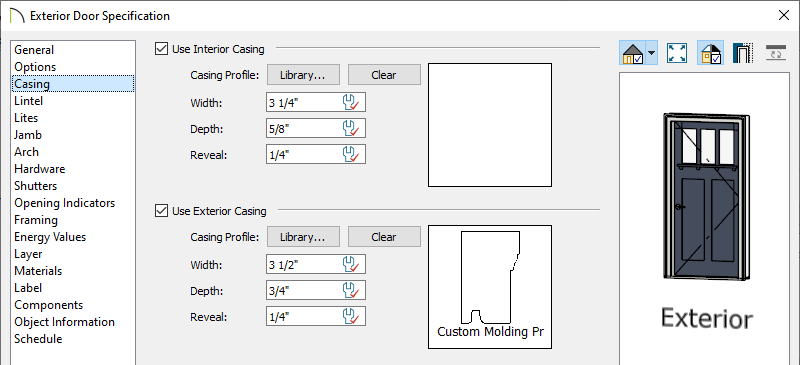Go to the Arch panel
The image size is (800, 365).
(27, 152)
